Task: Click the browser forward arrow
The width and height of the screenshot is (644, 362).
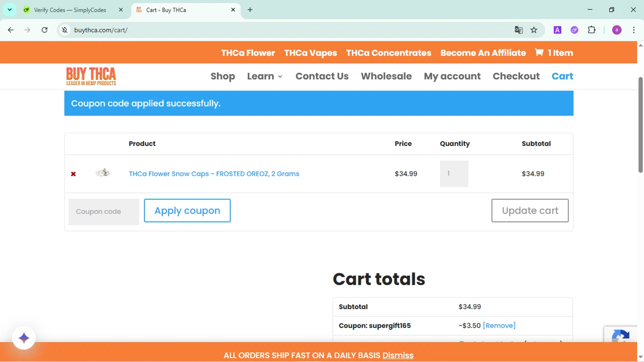Action: [27, 30]
